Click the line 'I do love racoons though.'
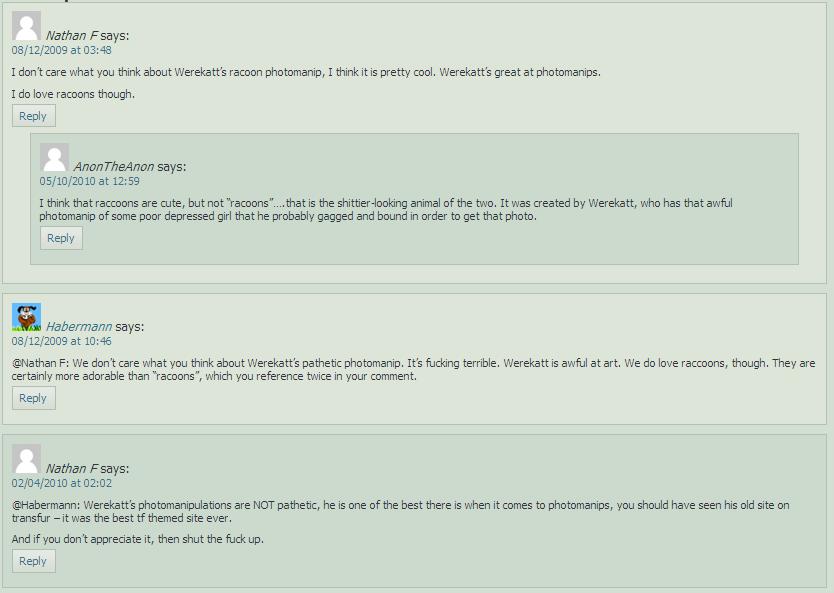Image resolution: width=834 pixels, height=593 pixels. click(73, 94)
